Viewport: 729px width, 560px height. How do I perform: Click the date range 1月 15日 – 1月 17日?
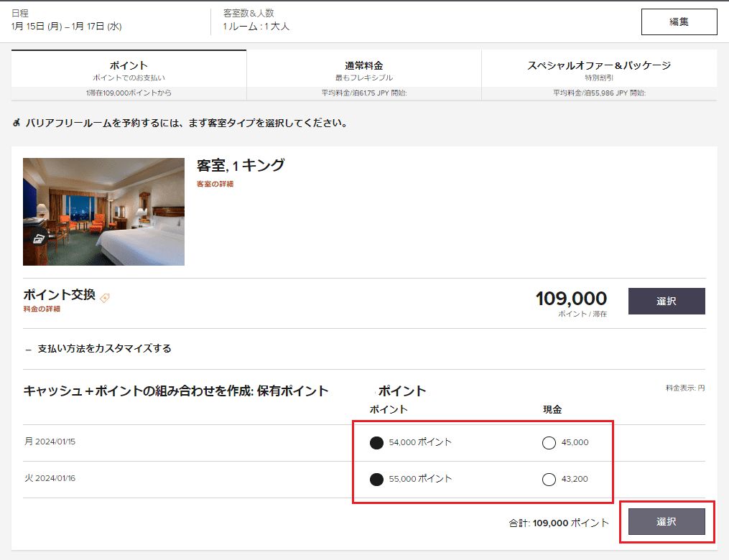(67, 27)
